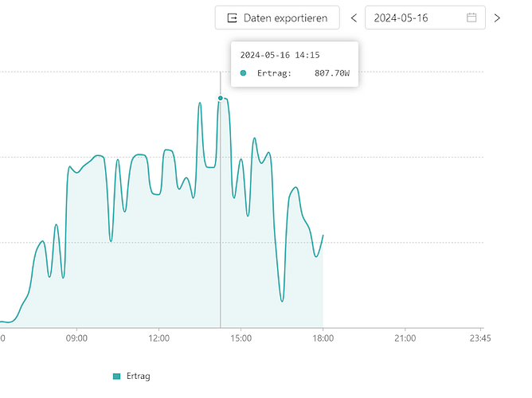Click the Ertrag legend label text

(x=139, y=376)
